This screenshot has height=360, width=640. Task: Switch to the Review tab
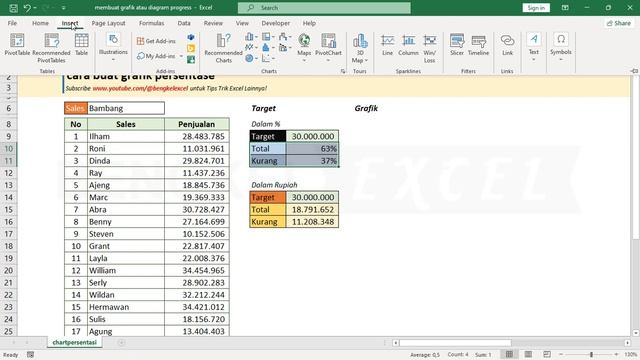click(x=213, y=23)
